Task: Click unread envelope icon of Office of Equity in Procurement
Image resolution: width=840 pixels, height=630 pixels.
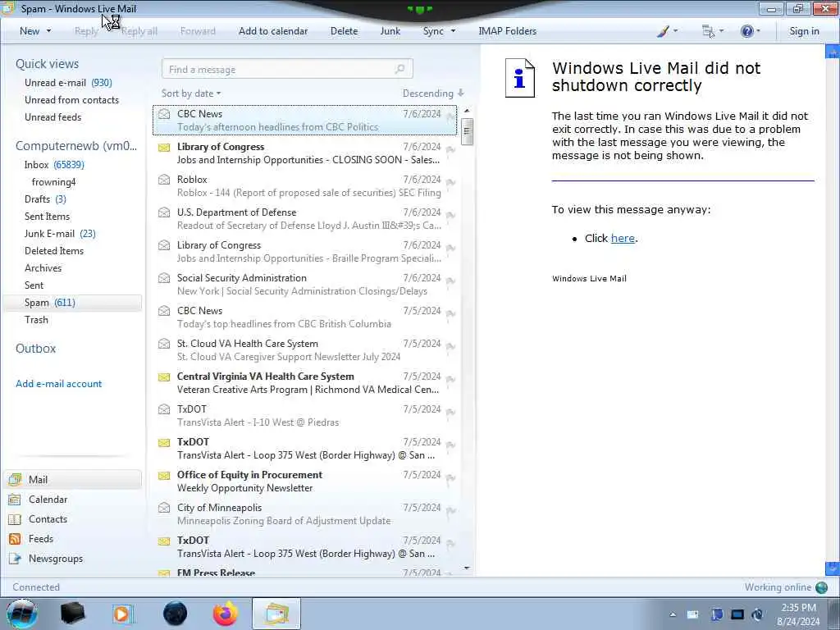Action: pos(164,475)
